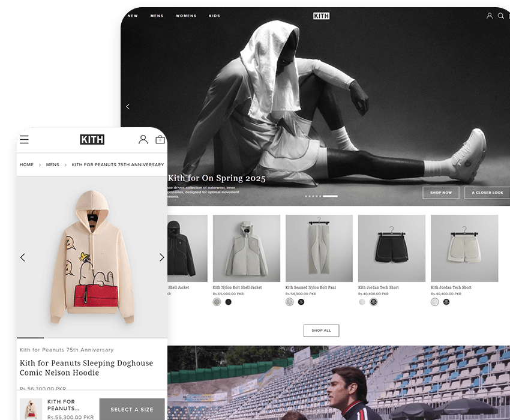
Task: Click Home in the mobile breadcrumb
Action: [26, 164]
